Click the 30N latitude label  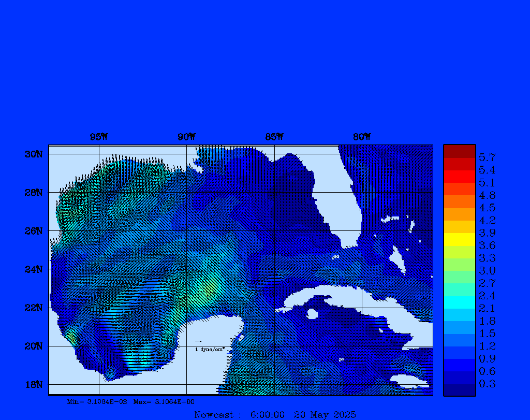click(33, 154)
